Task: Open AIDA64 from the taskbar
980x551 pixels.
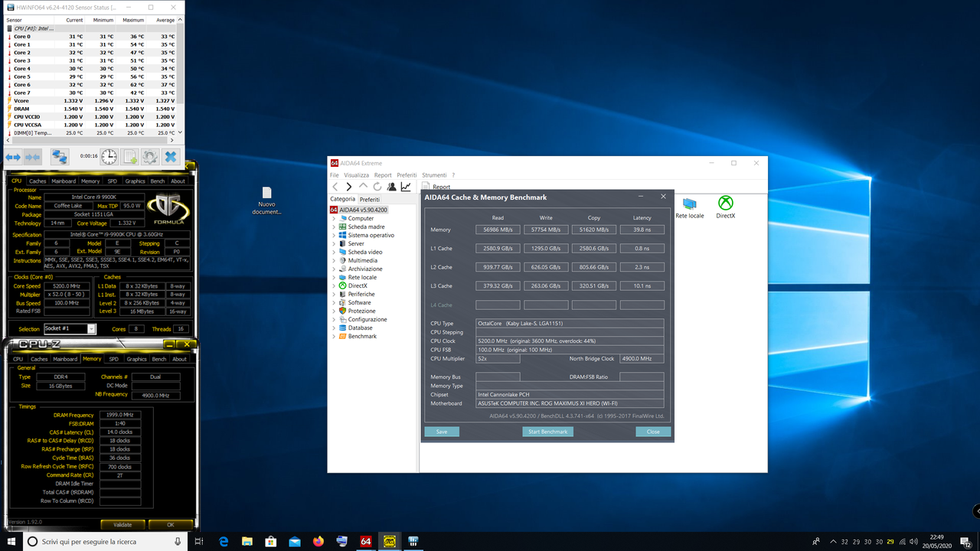Action: [365, 541]
